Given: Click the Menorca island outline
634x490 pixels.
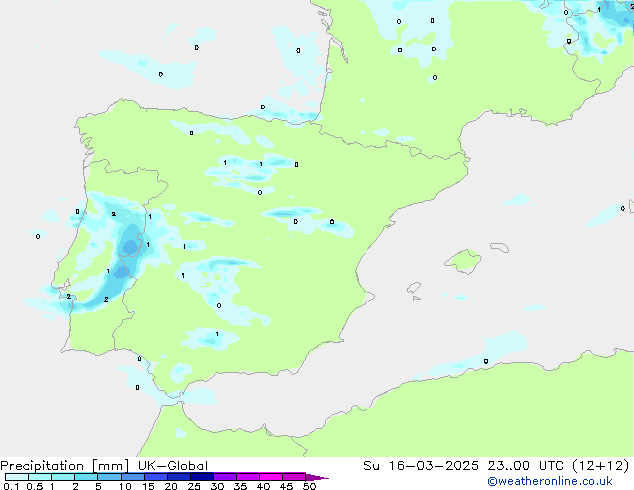Looking at the screenshot, I should [x=499, y=247].
